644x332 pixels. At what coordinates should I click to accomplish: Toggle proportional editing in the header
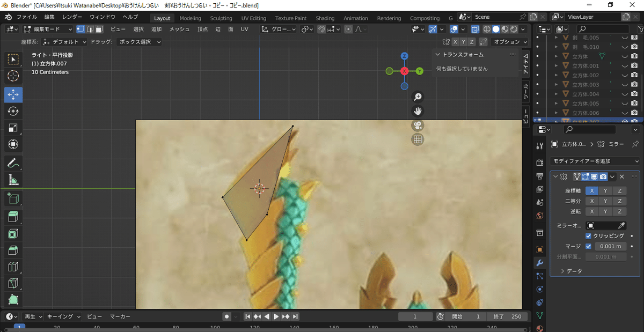pos(348,29)
